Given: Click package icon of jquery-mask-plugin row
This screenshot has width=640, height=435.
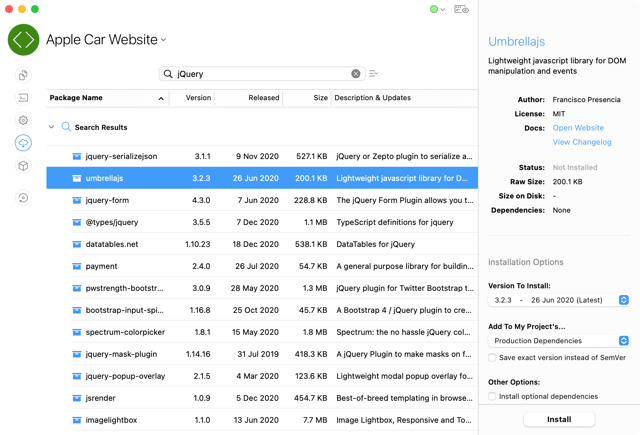Looking at the screenshot, I should point(77,355).
